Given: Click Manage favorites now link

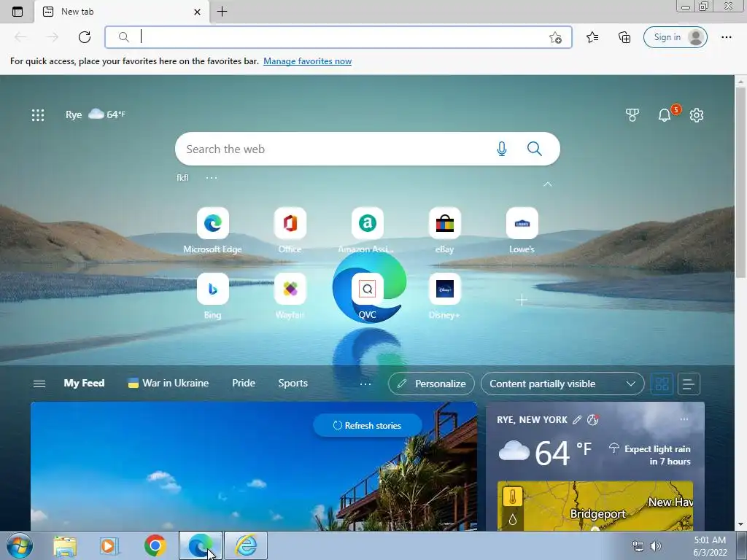Looking at the screenshot, I should tap(307, 61).
